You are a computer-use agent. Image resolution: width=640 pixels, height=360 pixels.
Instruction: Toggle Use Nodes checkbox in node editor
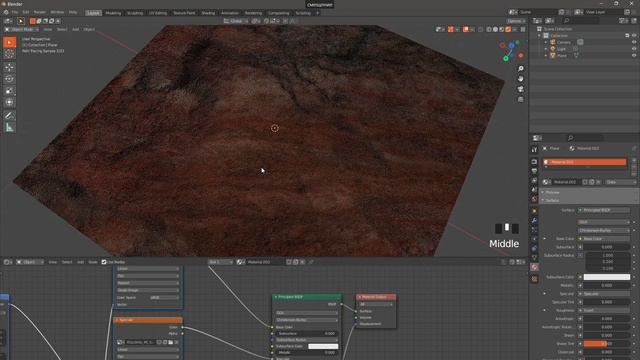104,262
